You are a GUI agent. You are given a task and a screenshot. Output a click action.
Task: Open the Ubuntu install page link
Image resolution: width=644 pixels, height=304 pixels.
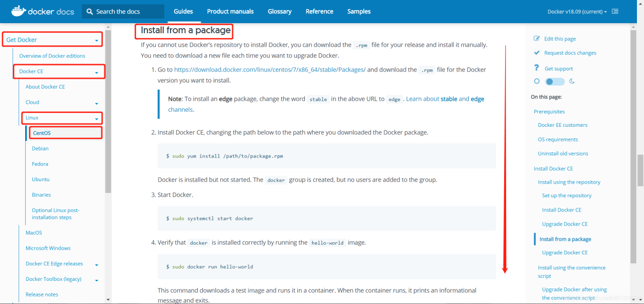coord(41,179)
